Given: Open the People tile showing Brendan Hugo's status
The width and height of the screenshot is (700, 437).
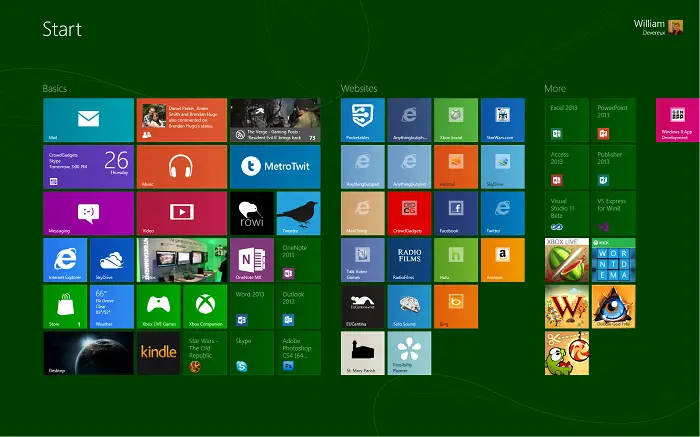Looking at the screenshot, I should point(182,120).
